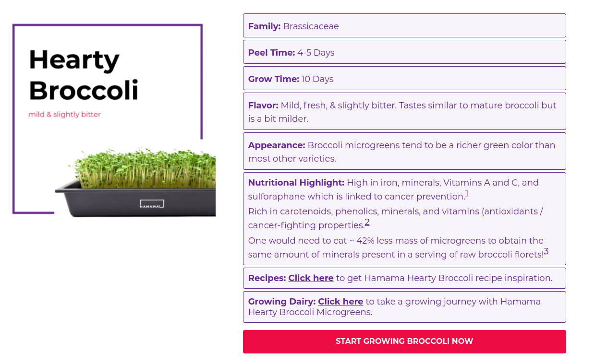Click the Flavor description box
The width and height of the screenshot is (607, 364).
coord(404,112)
